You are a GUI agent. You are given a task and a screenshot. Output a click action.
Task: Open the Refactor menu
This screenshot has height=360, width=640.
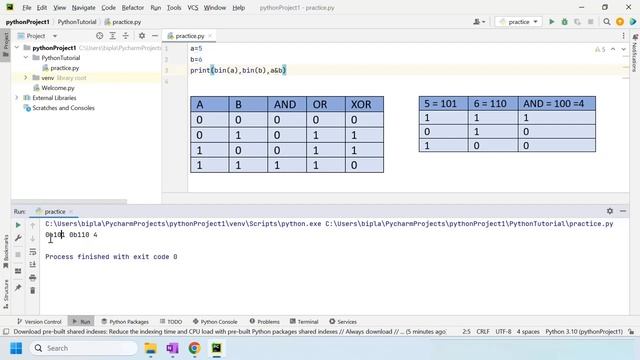pyautogui.click(x=133, y=8)
